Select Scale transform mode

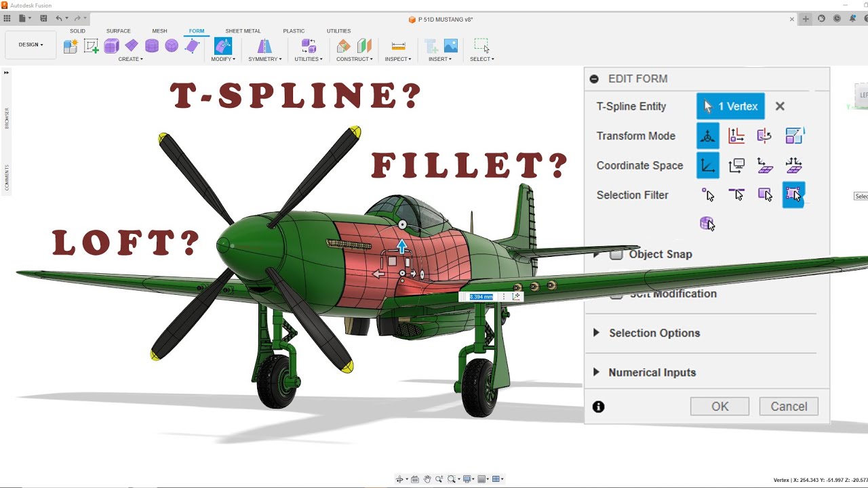click(793, 136)
